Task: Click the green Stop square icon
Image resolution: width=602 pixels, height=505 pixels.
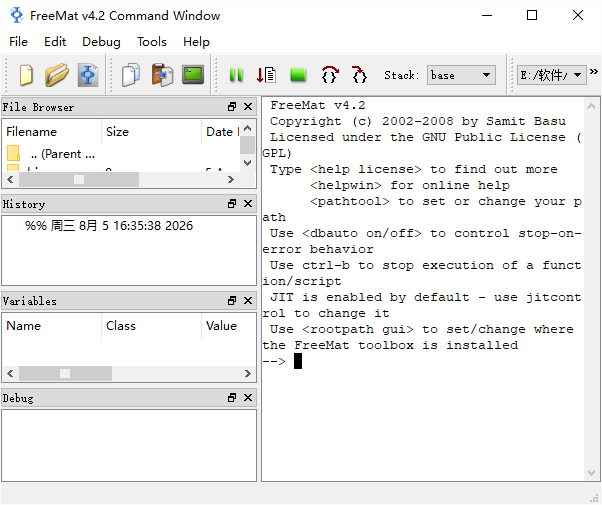Action: [x=298, y=75]
